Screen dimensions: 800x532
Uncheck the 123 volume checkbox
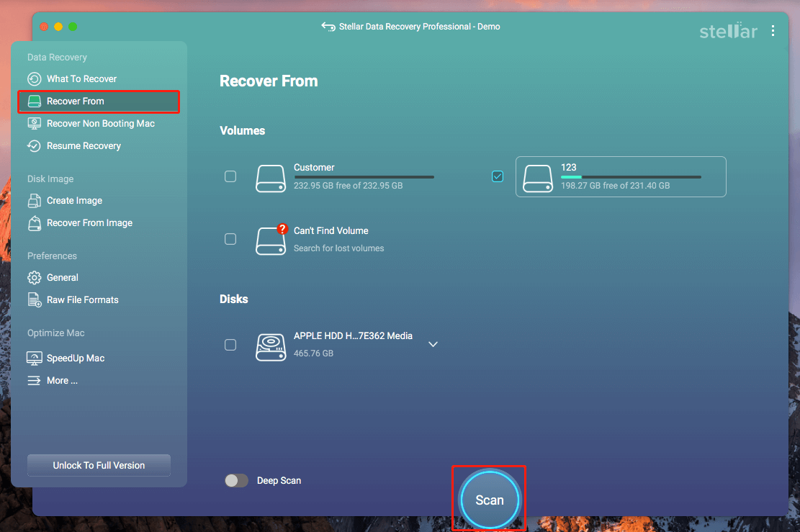(498, 176)
